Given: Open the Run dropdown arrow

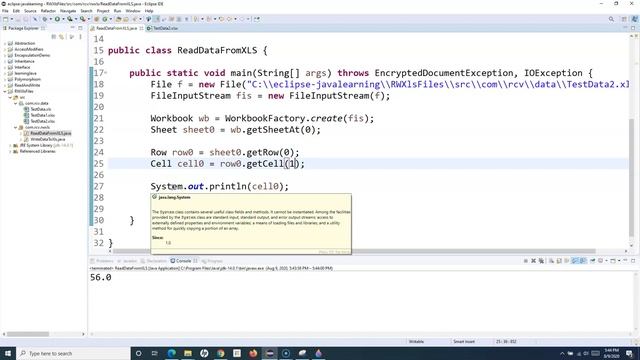Looking at the screenshot, I should [x=63, y=19].
